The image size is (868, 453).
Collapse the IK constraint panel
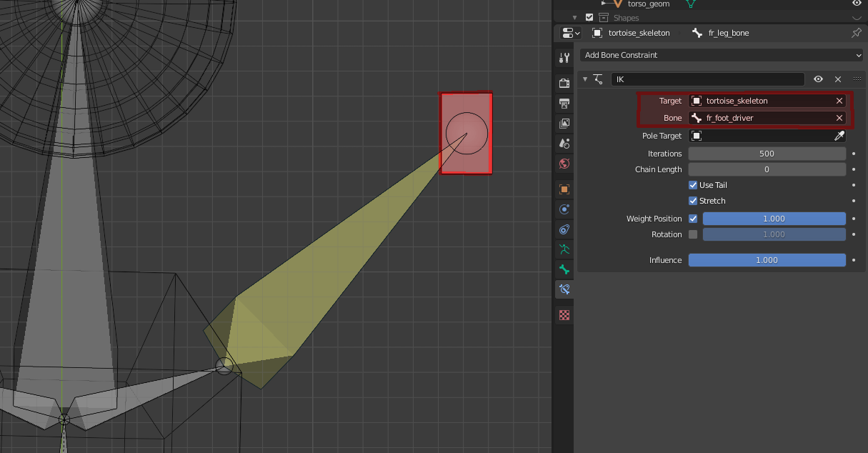coord(585,79)
